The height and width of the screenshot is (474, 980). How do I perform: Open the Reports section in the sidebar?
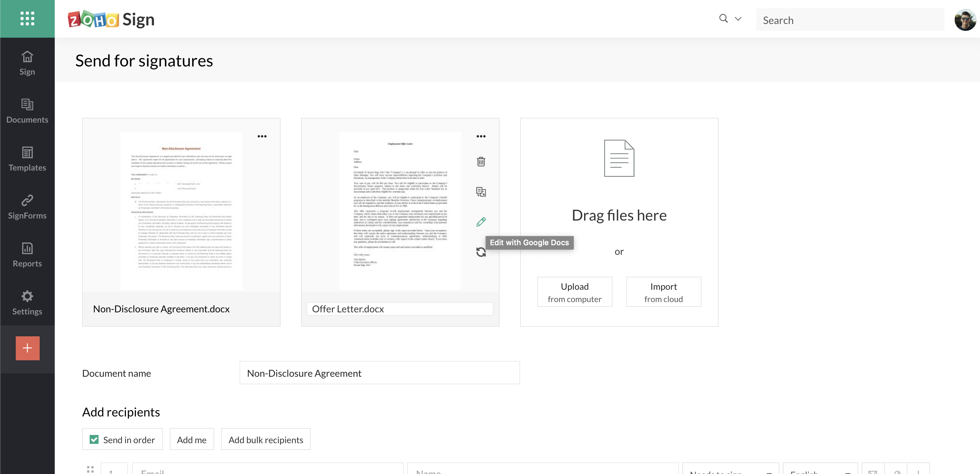point(27,255)
